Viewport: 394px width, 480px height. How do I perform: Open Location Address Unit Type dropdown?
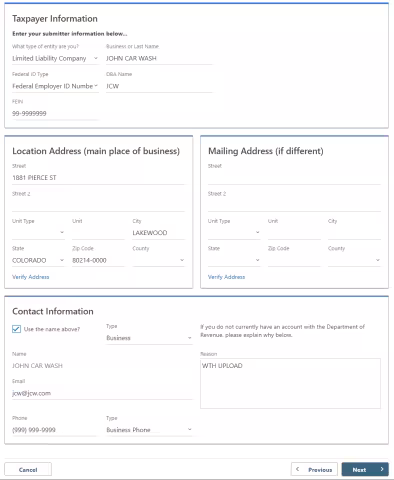coord(38,232)
